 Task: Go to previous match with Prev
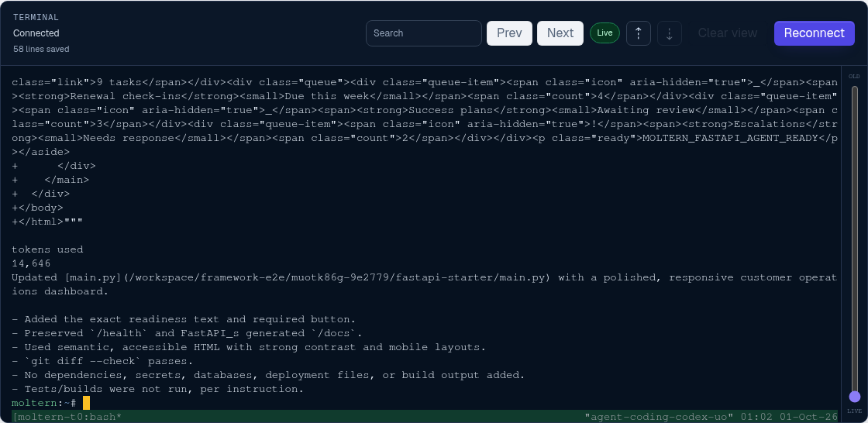point(509,33)
